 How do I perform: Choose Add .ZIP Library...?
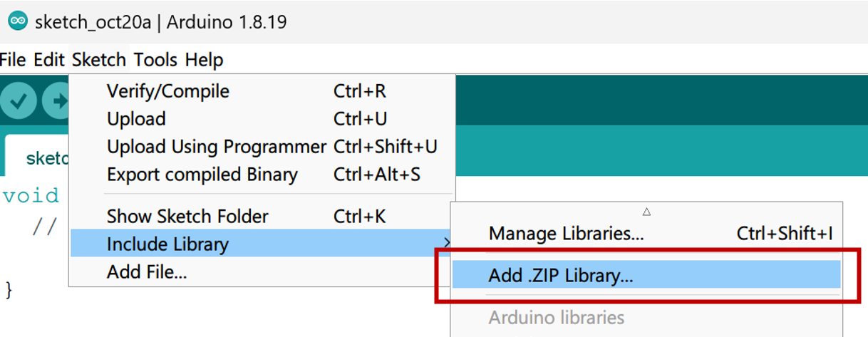pyautogui.click(x=561, y=276)
